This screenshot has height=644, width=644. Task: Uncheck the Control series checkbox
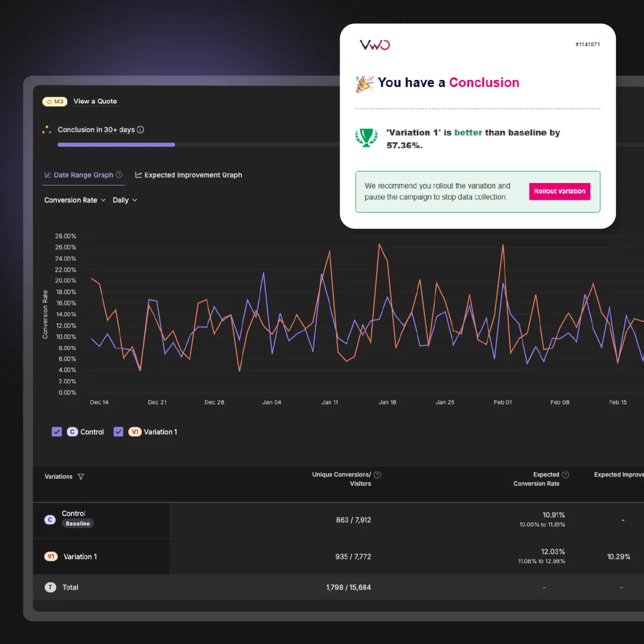click(x=57, y=432)
